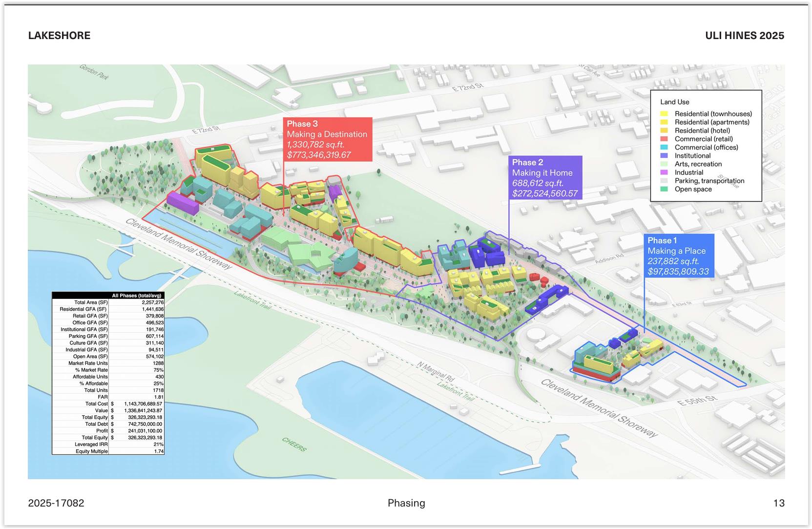Click the 'Phasing' footer title
The width and height of the screenshot is (812, 529).
coord(406,503)
